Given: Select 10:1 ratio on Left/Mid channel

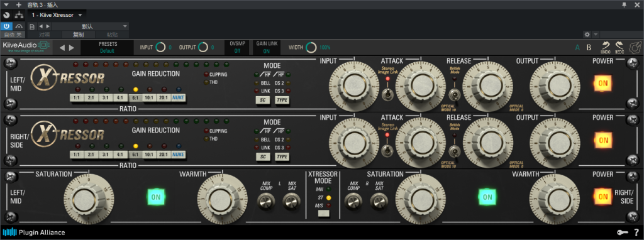Looking at the screenshot, I should point(150,97).
